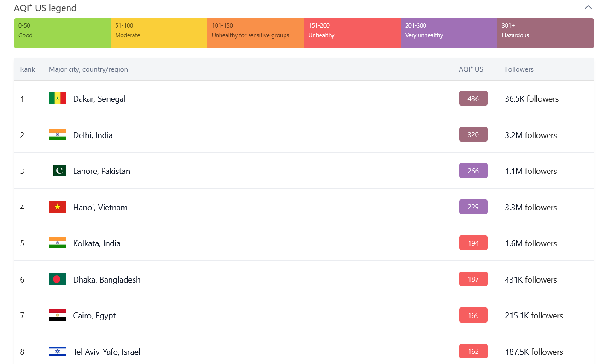Click the AQI US legend title

45,8
